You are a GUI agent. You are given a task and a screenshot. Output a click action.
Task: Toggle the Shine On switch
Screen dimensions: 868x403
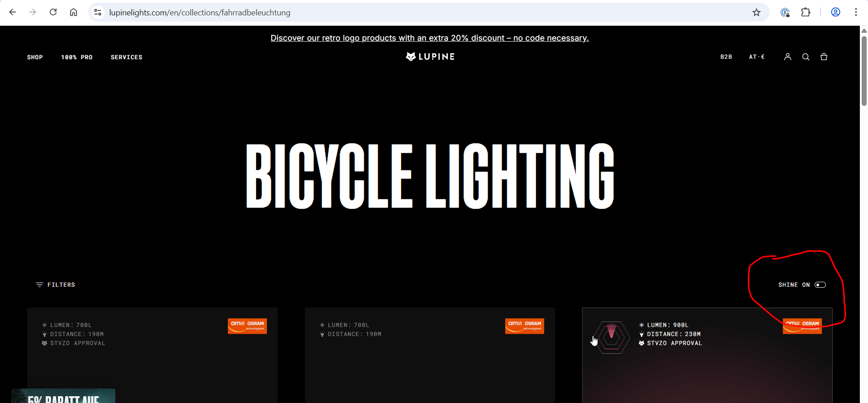[x=820, y=285]
